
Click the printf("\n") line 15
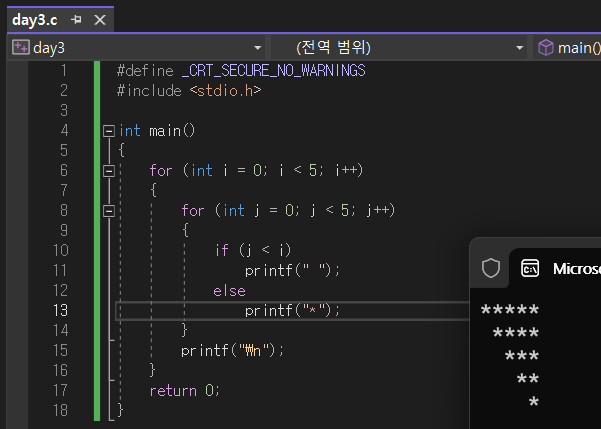point(232,350)
